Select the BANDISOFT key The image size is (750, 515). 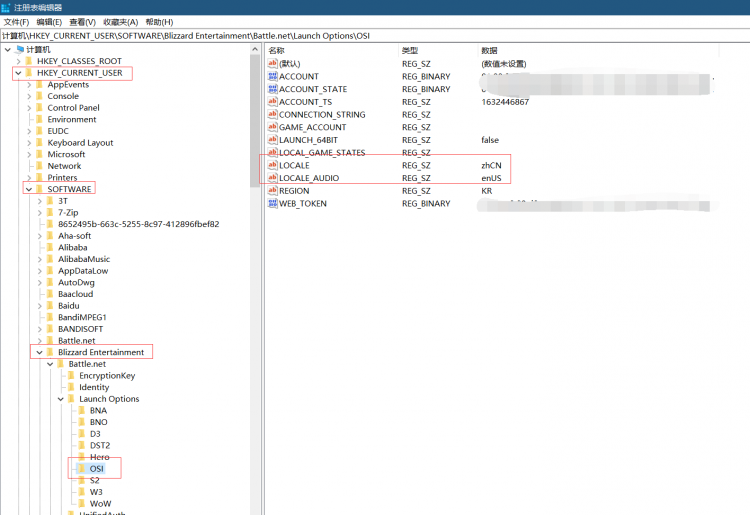(x=80, y=329)
